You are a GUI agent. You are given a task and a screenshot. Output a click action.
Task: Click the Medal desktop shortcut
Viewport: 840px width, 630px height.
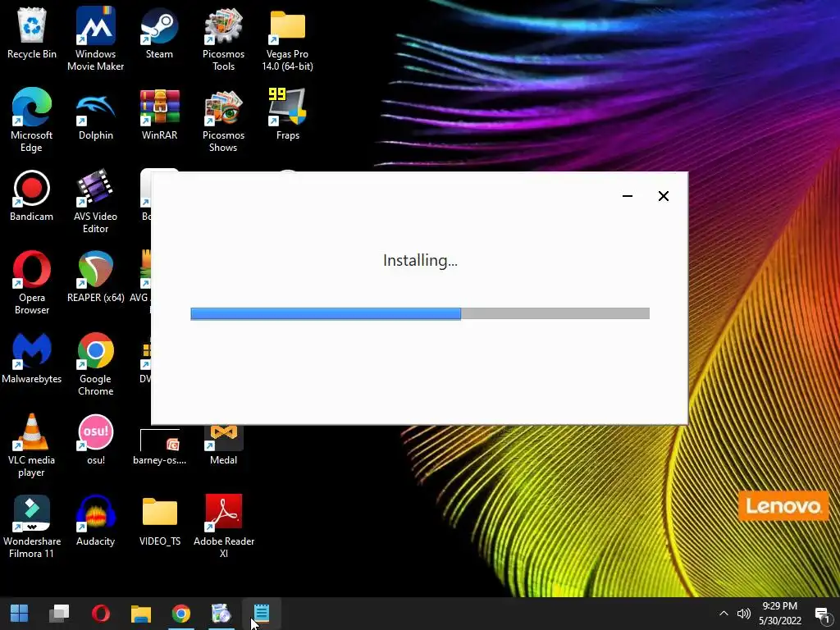click(x=223, y=445)
